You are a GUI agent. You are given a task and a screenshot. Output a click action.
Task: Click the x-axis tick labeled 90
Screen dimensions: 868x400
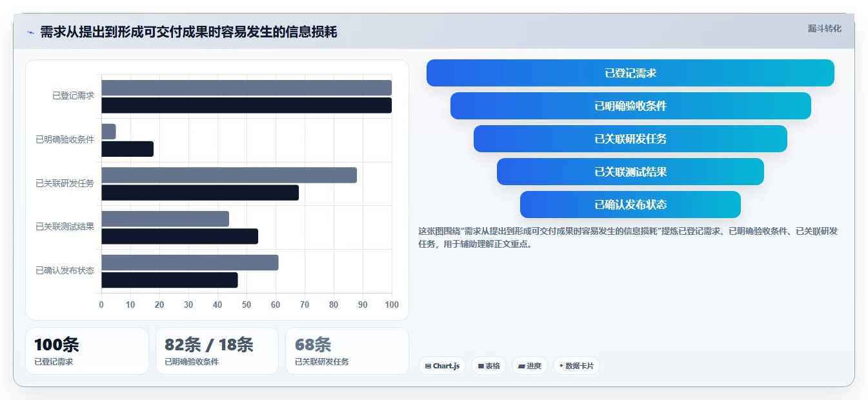coord(363,305)
